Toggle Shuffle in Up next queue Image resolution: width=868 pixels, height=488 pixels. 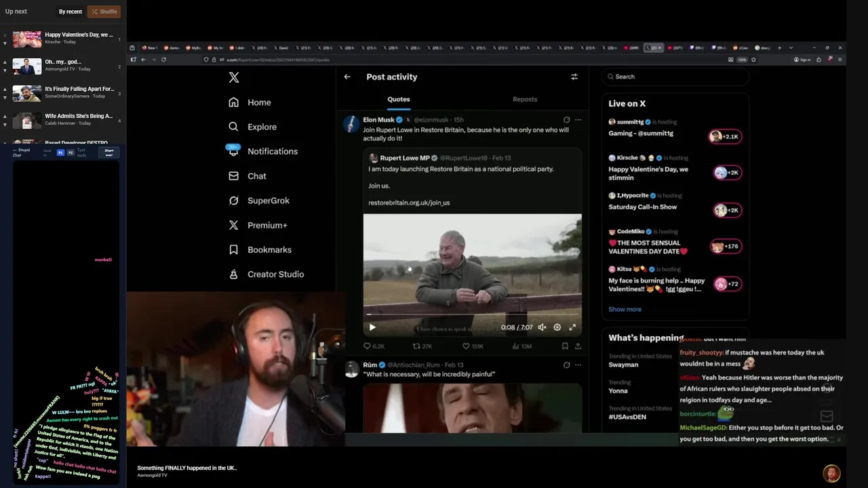(x=104, y=12)
